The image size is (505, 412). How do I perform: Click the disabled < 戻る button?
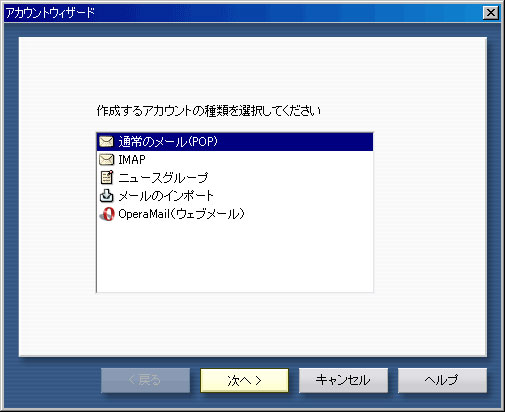tap(145, 380)
